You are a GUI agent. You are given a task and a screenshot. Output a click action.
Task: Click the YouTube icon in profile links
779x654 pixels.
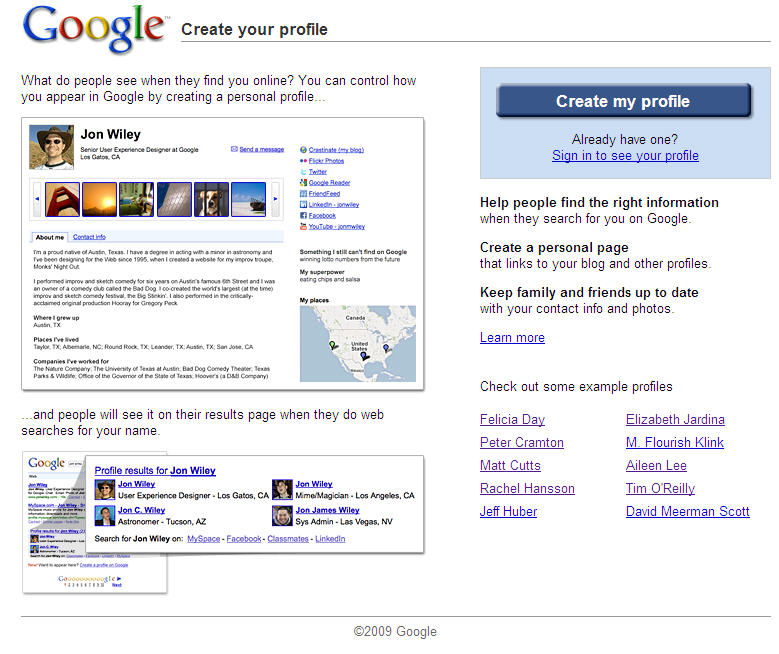[x=303, y=226]
